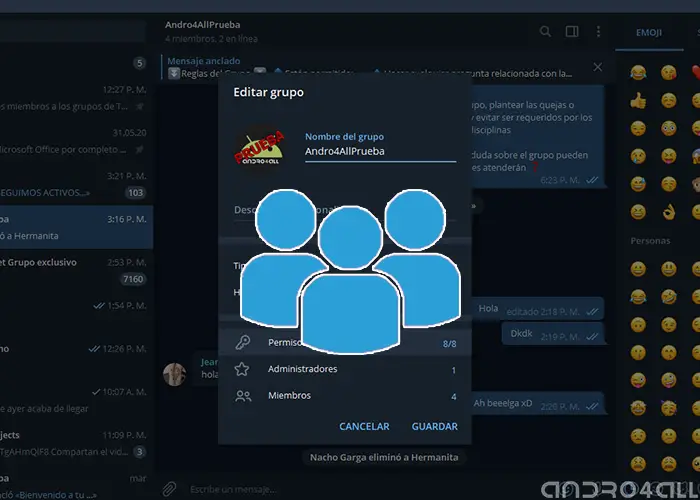
Task: Pick the thumbs up emoji
Action: click(638, 101)
